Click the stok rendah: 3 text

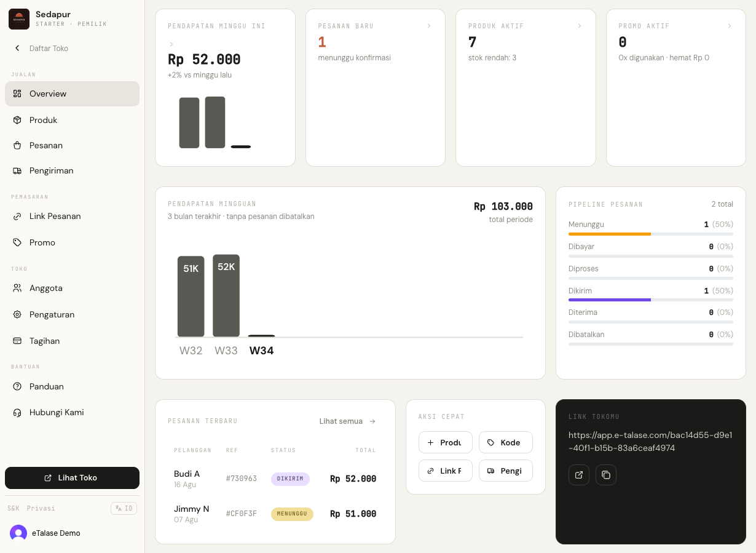tap(492, 58)
